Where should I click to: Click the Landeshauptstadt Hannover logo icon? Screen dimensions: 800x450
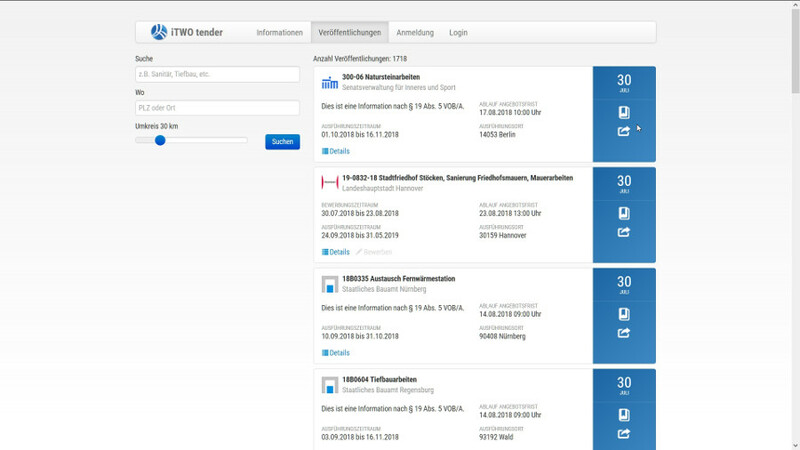(330, 182)
